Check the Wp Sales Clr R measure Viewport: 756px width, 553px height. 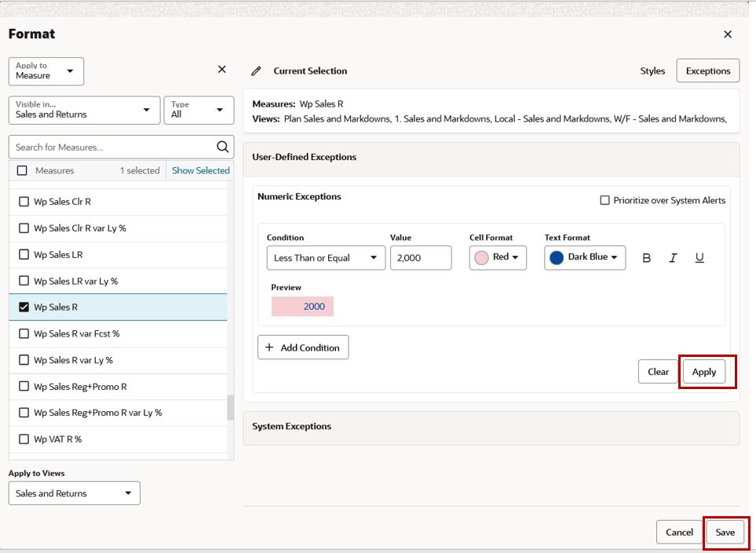click(24, 202)
